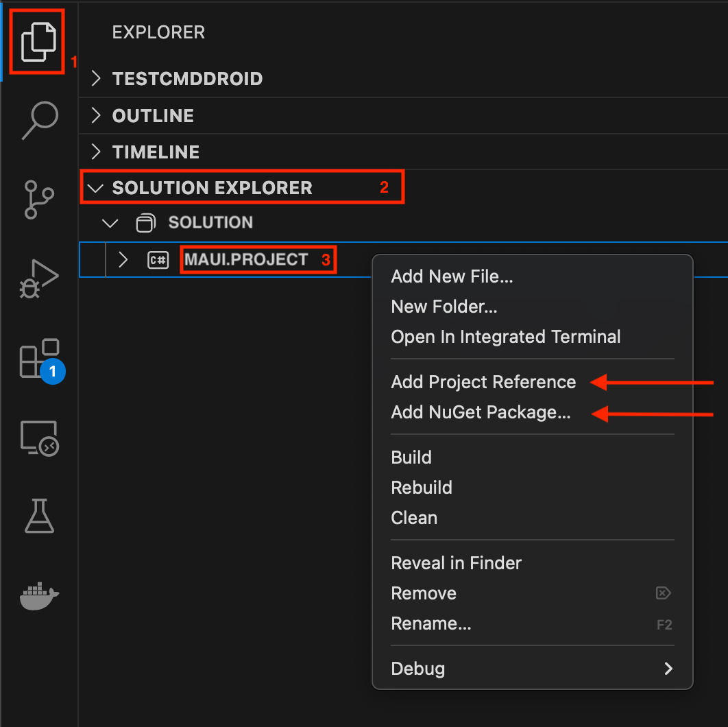
Task: Open the Remote Explorer panel
Action: click(x=38, y=437)
